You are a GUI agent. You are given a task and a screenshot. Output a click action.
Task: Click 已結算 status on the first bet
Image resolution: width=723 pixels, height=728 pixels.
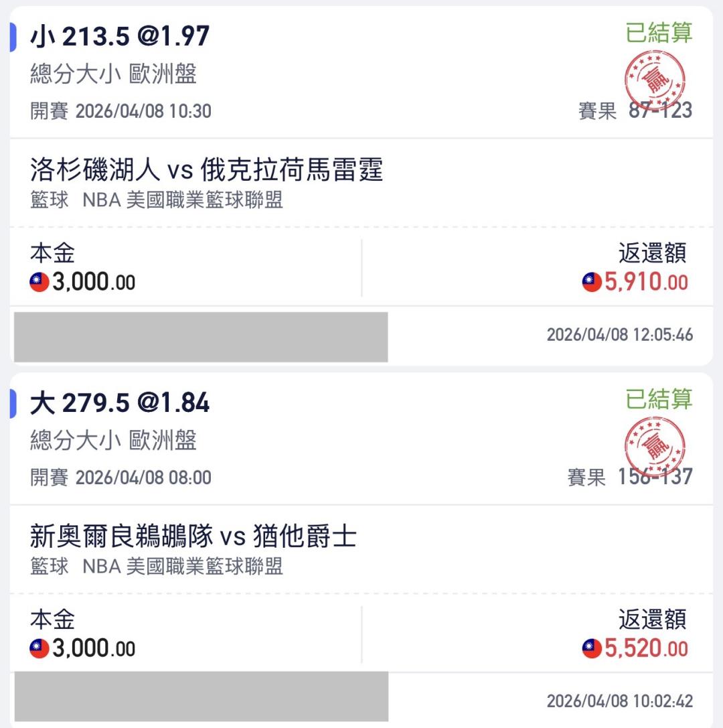[x=659, y=32]
